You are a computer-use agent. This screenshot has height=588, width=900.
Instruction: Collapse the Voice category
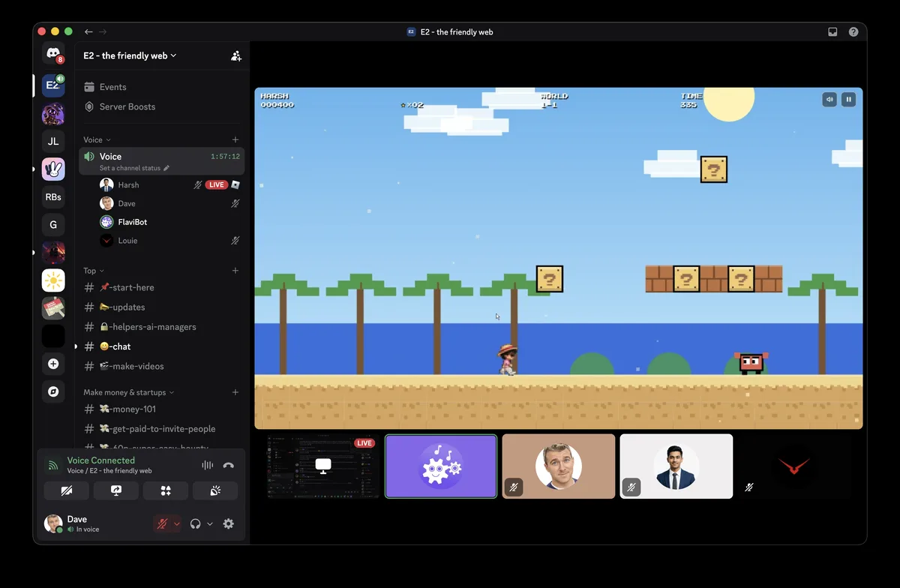click(x=97, y=139)
